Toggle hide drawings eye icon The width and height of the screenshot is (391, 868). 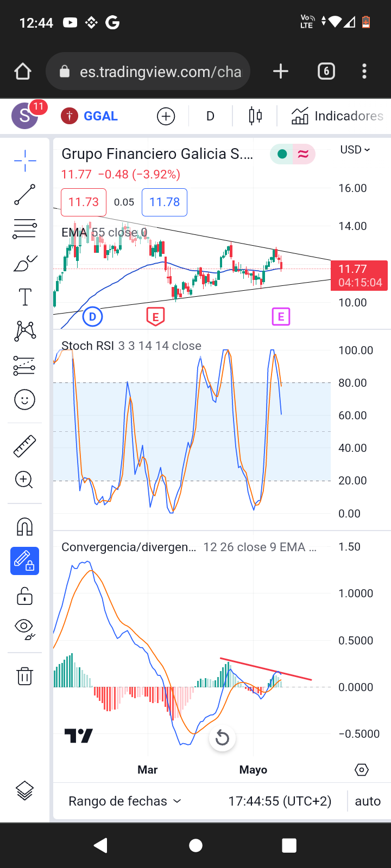pos(25,628)
